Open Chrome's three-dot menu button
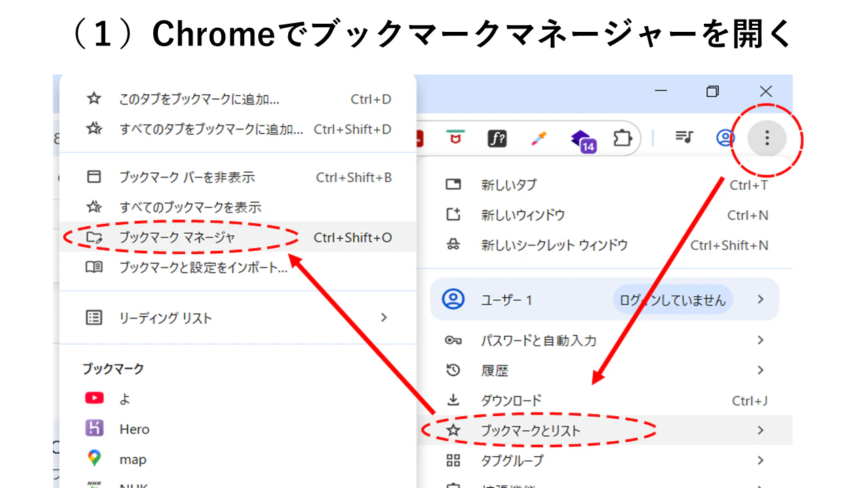The width and height of the screenshot is (868, 488). coord(767,138)
